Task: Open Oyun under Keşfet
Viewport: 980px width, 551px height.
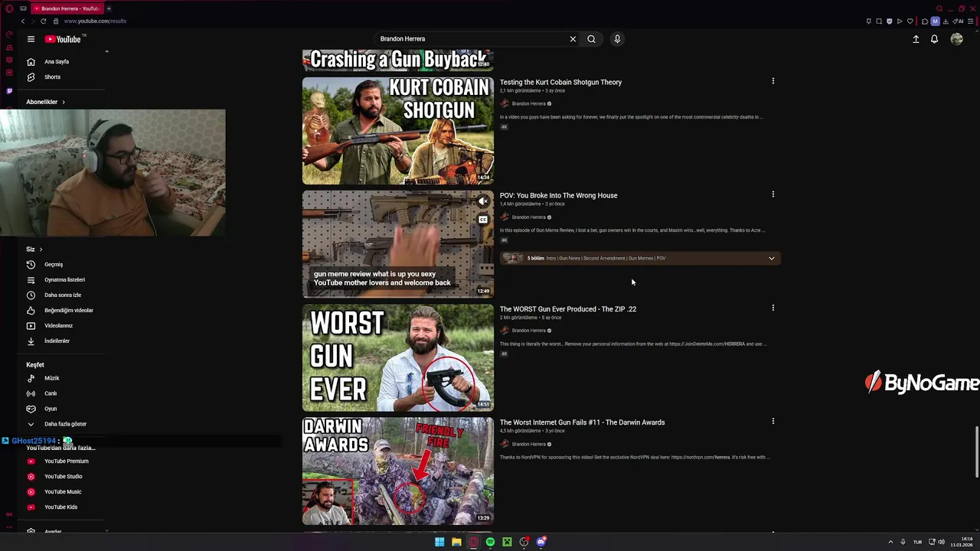Action: pyautogui.click(x=51, y=409)
